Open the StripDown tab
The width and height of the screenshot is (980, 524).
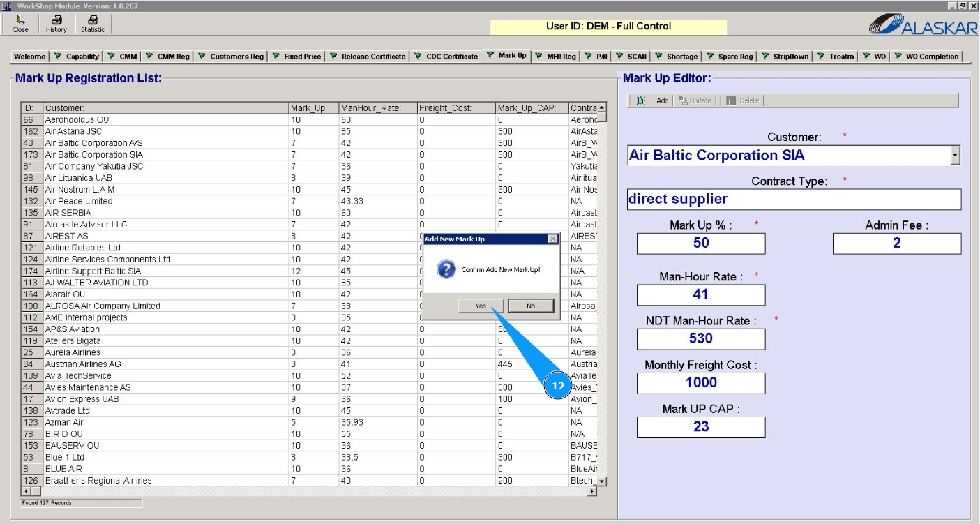pyautogui.click(x=785, y=57)
